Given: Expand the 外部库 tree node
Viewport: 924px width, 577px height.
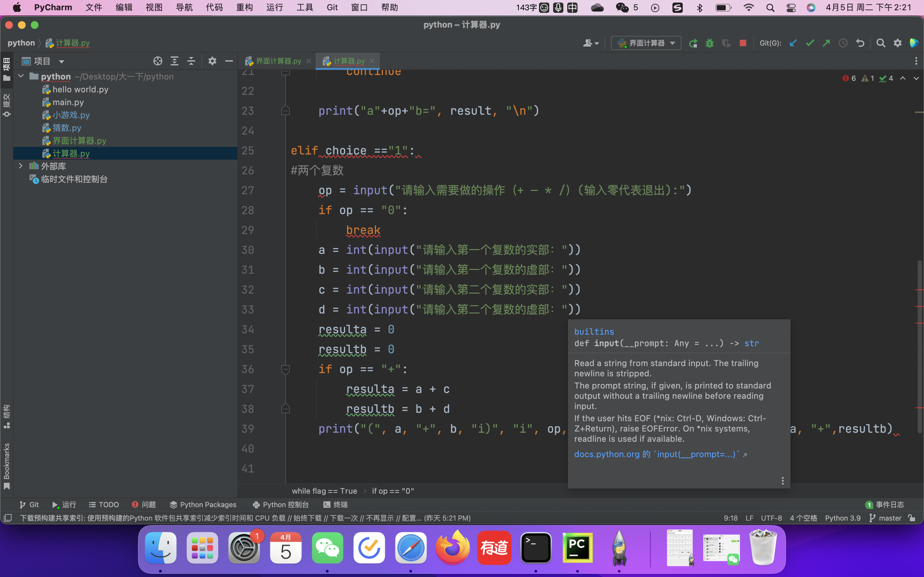Looking at the screenshot, I should click(21, 166).
